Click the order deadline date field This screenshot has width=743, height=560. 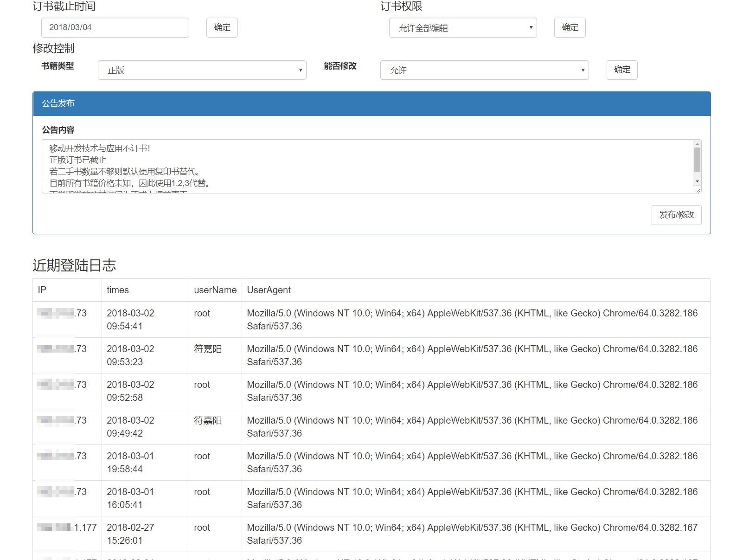[x=115, y=27]
